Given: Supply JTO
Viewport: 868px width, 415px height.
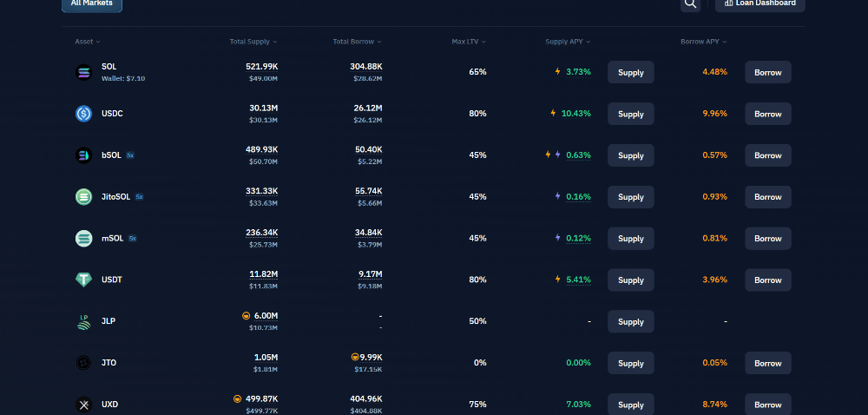Looking at the screenshot, I should 630,363.
